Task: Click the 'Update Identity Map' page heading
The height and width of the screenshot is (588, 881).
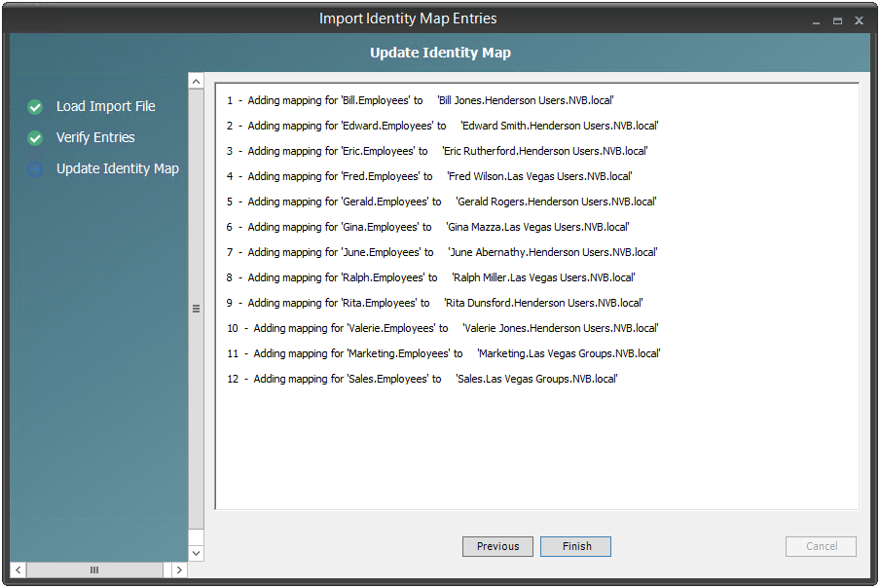Action: pos(440,53)
